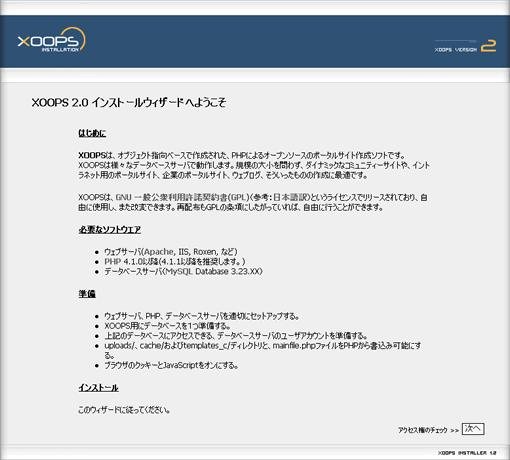
Task: Click the ウェブサーバ(Apache, IIS, Roxen) list item
Action: coord(171,252)
